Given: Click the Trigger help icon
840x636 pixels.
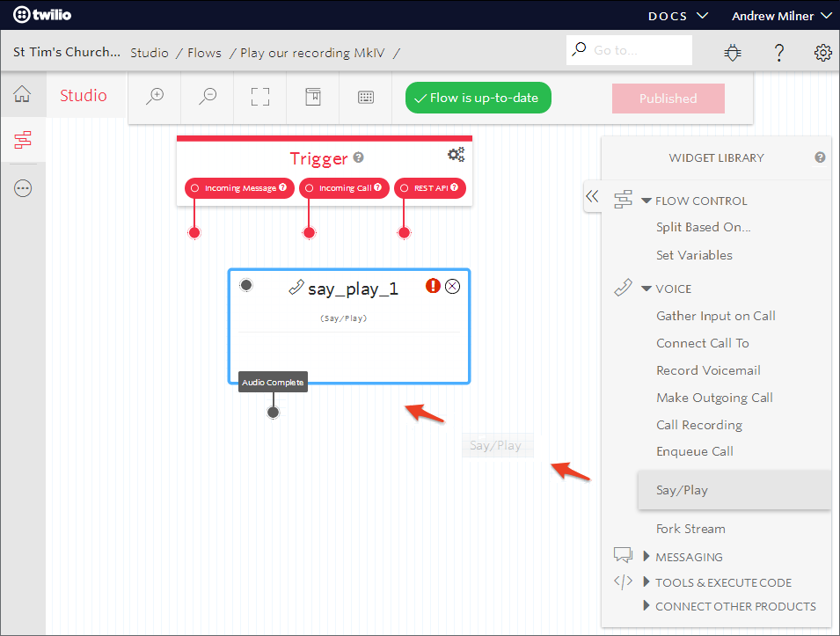Looking at the screenshot, I should 358,157.
